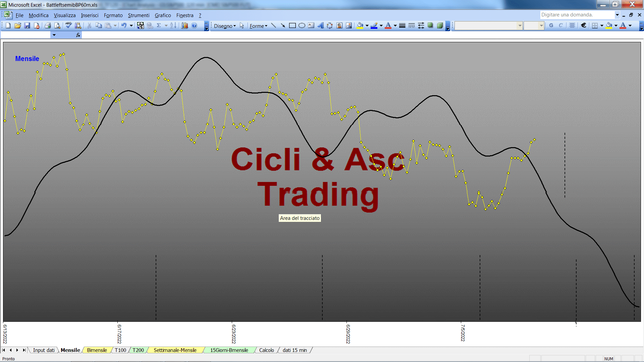Pick the Line drawing tool
The width and height of the screenshot is (644, 362).
[274, 25]
